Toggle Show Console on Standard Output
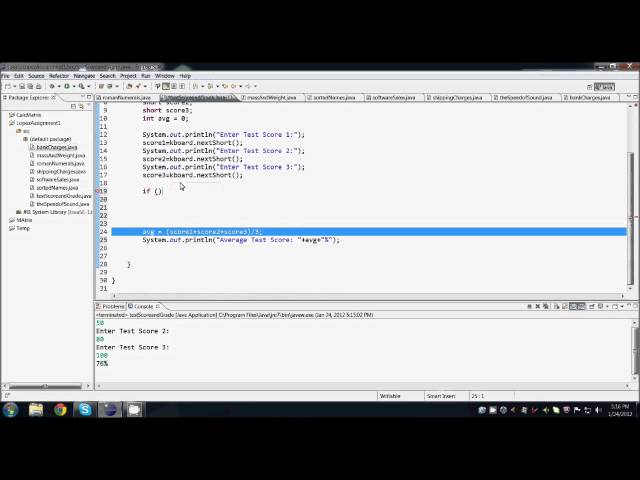 tap(573, 307)
